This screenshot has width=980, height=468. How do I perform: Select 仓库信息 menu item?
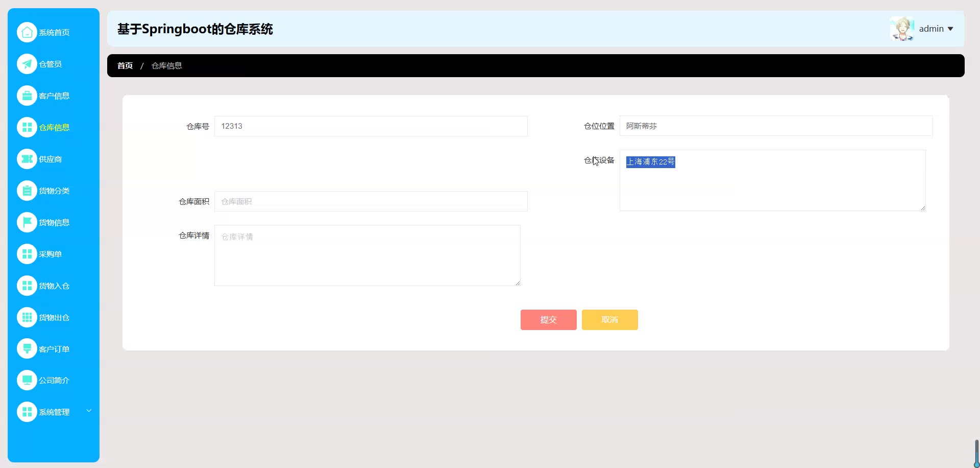tap(54, 127)
